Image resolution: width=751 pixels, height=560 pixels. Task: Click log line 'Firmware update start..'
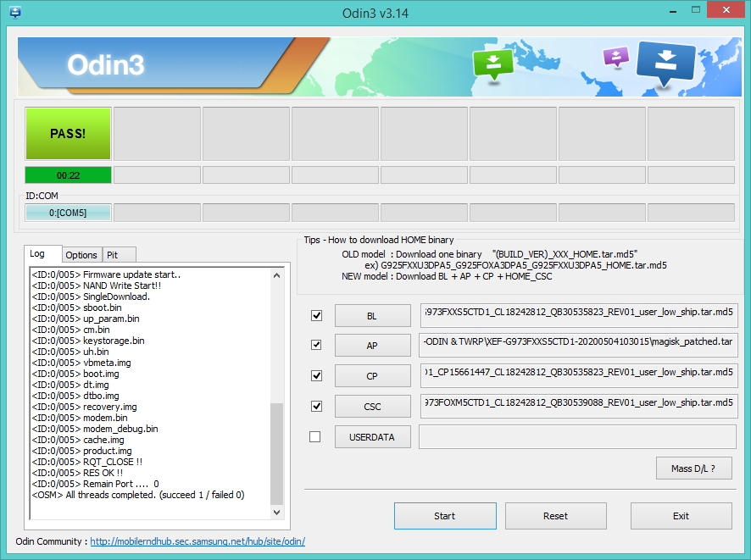[106, 274]
